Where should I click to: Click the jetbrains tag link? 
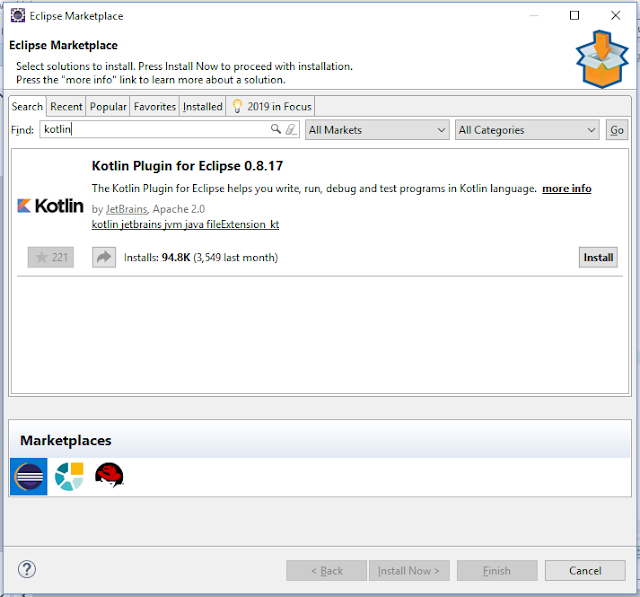pos(141,224)
